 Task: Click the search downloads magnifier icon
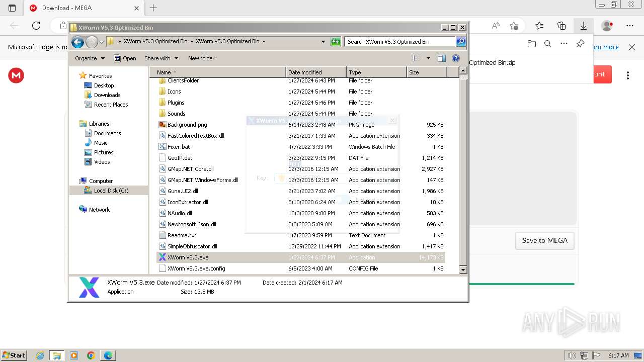click(x=548, y=44)
